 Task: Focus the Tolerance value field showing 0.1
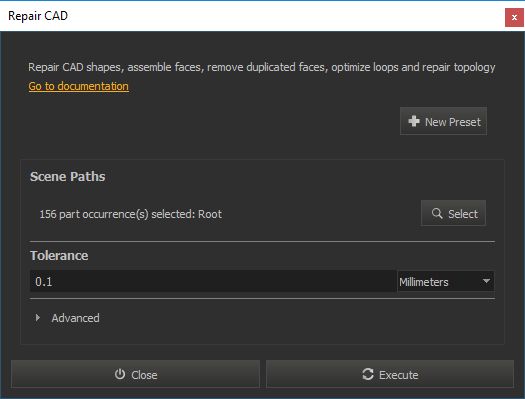pos(213,281)
